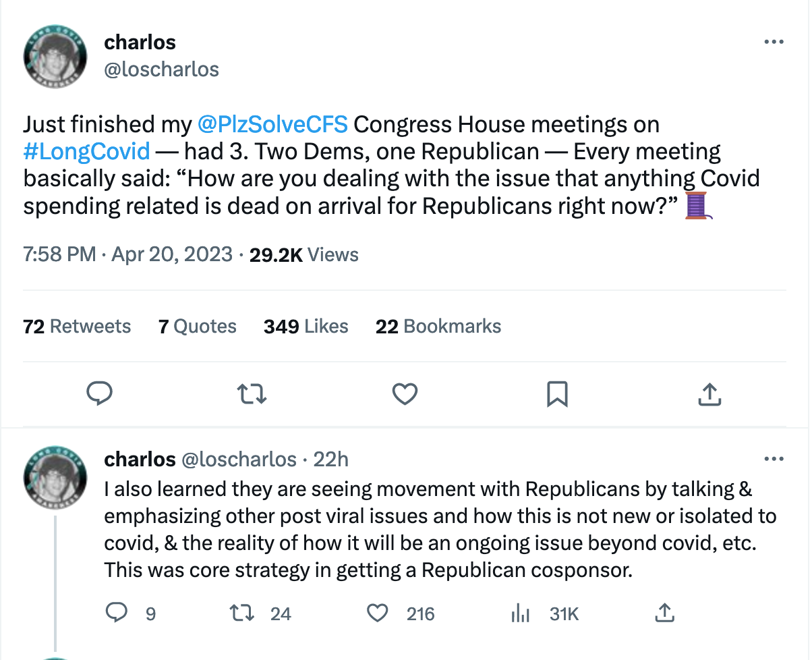
Task: View analytics of the 31K views reply
Action: [521, 613]
